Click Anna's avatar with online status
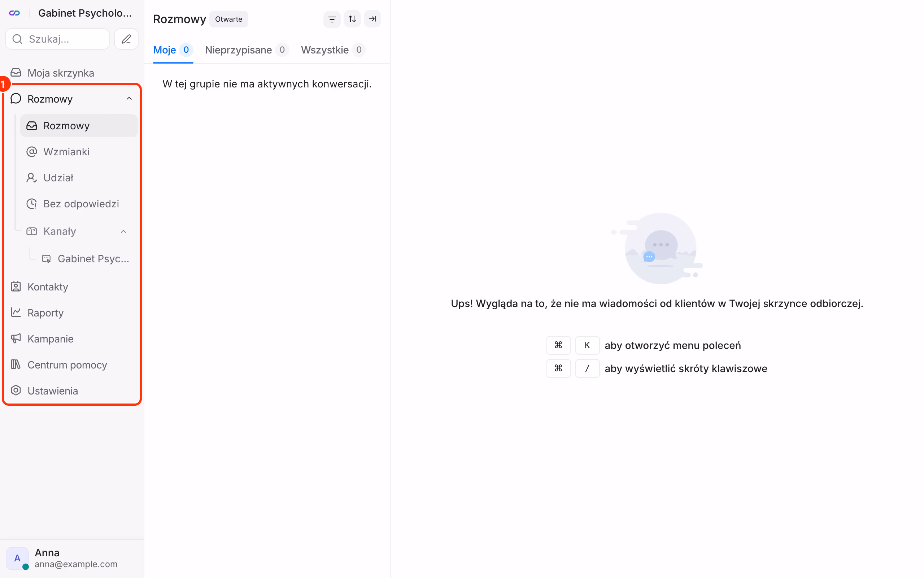924x578 pixels. (17, 558)
